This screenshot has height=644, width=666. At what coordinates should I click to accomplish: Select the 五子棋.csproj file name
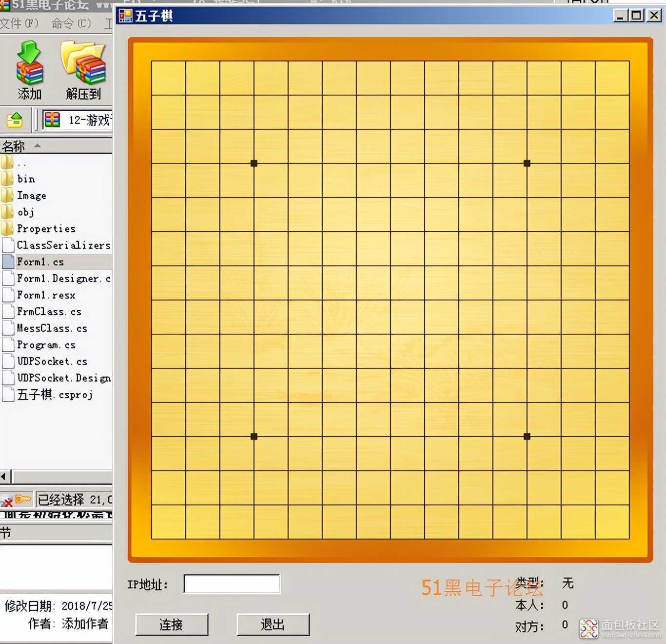pos(55,395)
